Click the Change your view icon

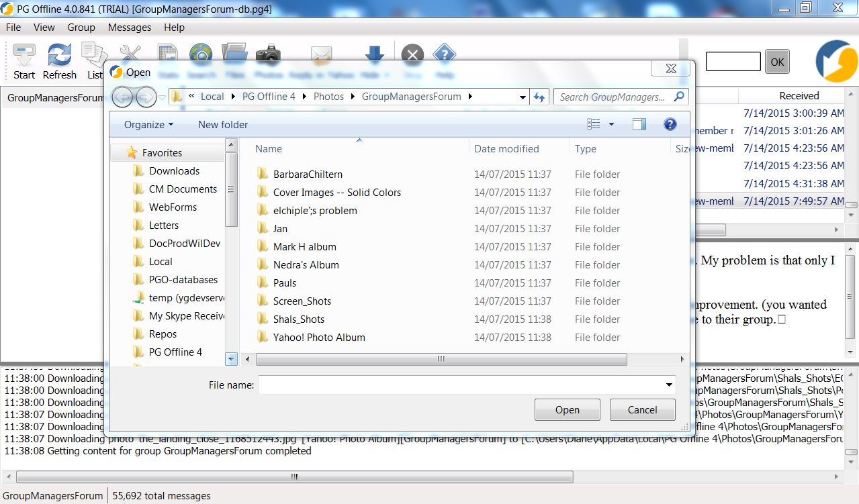(x=593, y=124)
